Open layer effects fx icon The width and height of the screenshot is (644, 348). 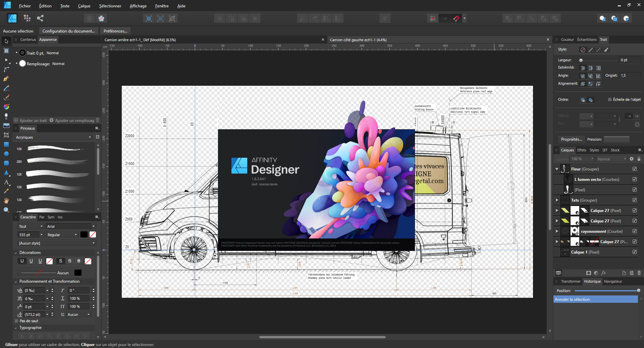[x=604, y=273]
